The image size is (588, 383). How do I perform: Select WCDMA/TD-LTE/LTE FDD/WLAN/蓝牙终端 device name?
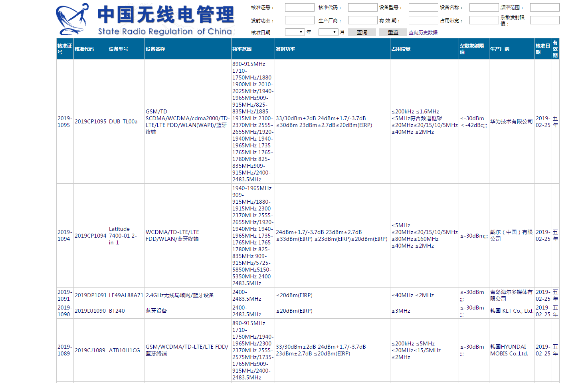[172, 236]
